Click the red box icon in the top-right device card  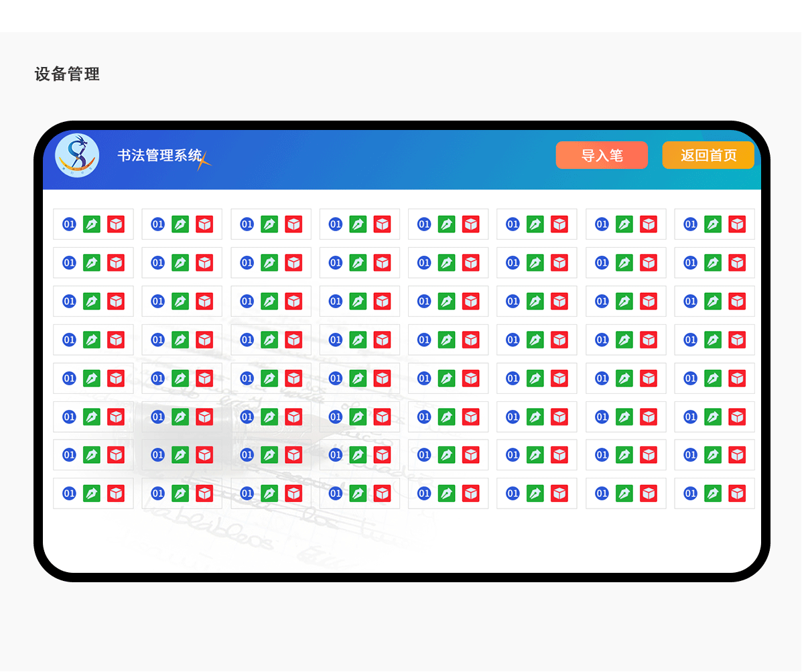coord(737,224)
